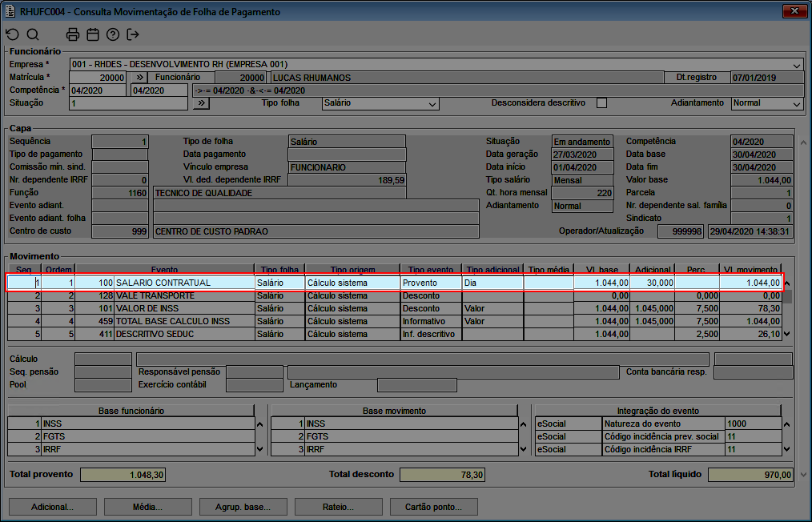
Task: Click the first Competência input field
Action: (98, 90)
